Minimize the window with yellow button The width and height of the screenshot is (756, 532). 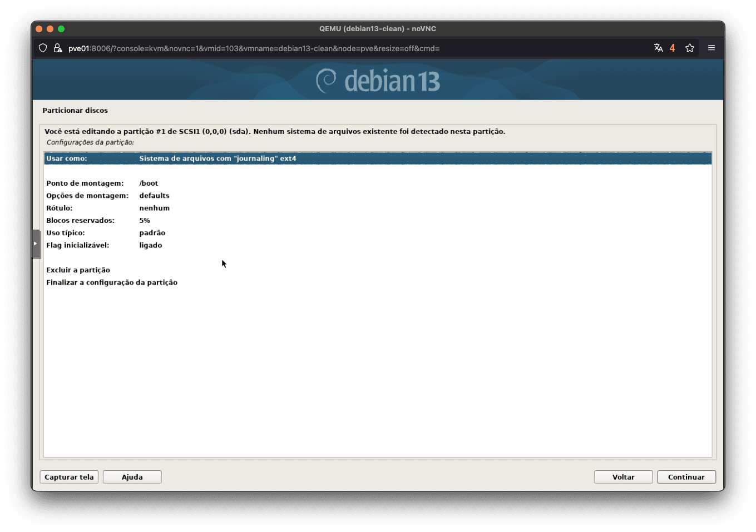pos(50,29)
